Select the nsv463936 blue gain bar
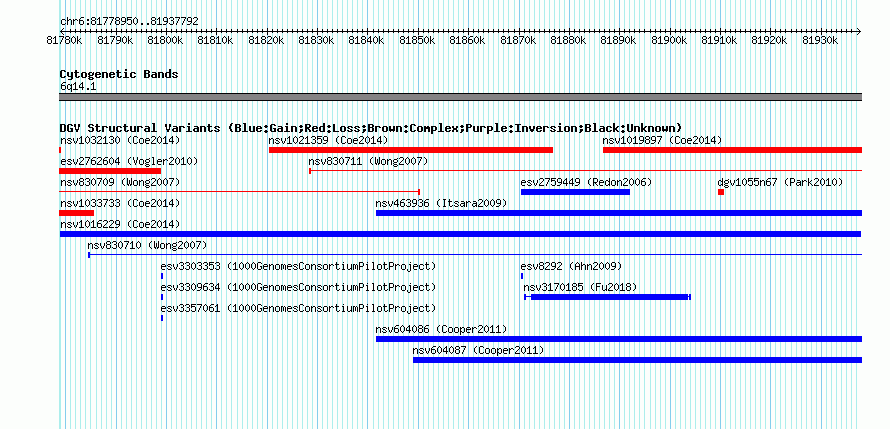This screenshot has width=890, height=429. pos(619,213)
